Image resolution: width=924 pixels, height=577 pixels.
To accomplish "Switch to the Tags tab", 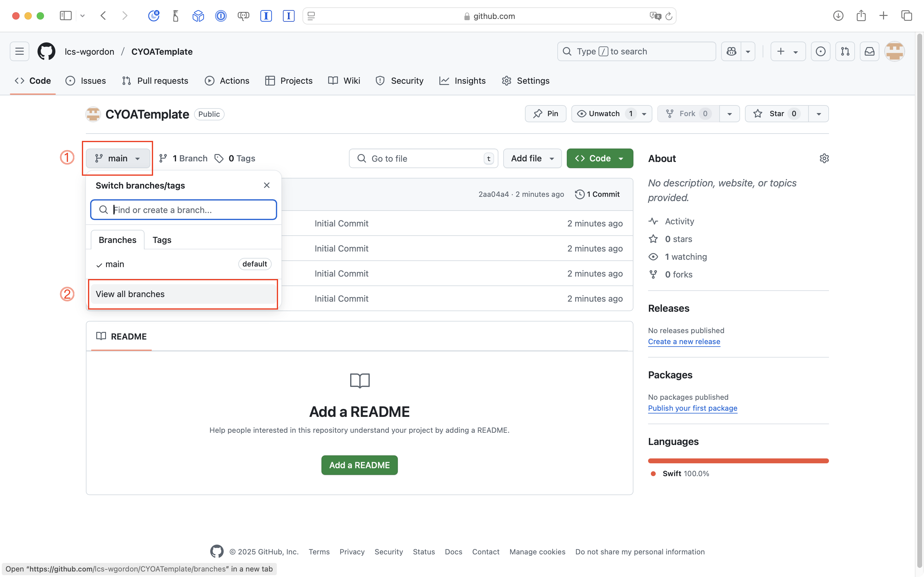I will pos(162,240).
